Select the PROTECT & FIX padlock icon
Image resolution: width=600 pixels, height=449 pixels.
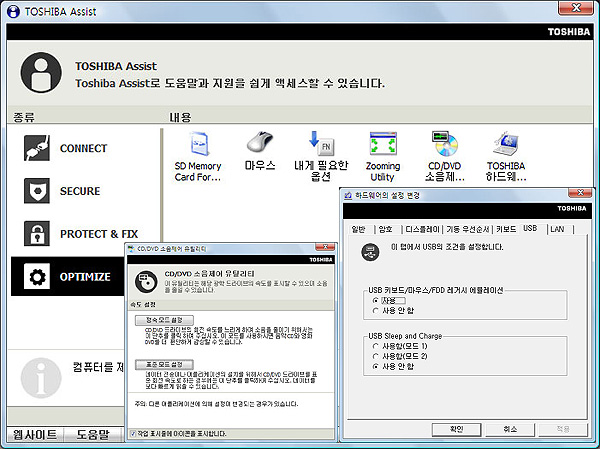37,233
